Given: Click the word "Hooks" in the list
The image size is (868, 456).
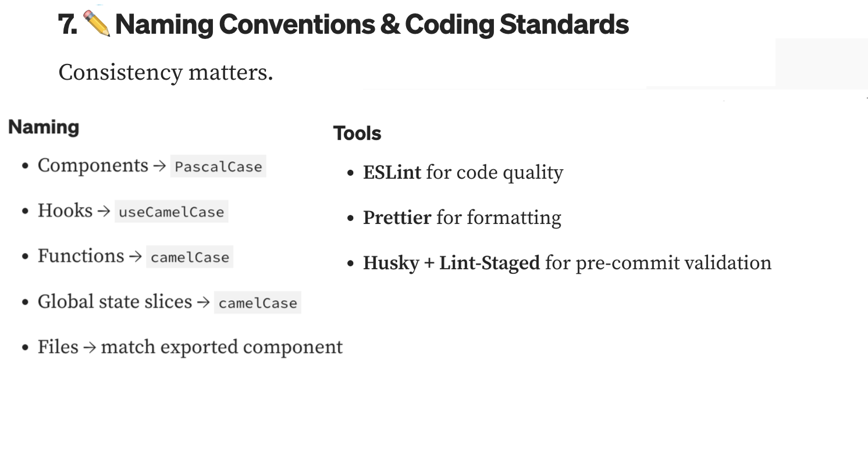Looking at the screenshot, I should tap(65, 211).
